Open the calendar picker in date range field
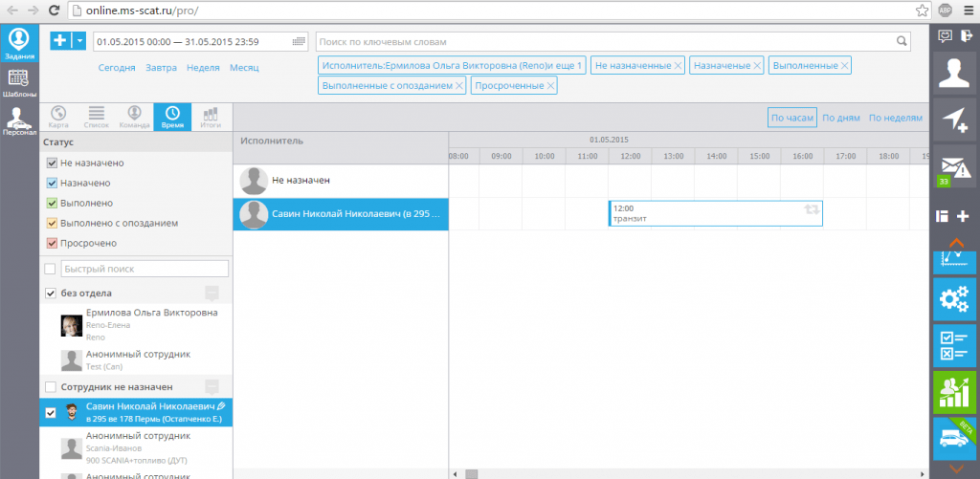Image resolution: width=980 pixels, height=479 pixels. coord(300,42)
